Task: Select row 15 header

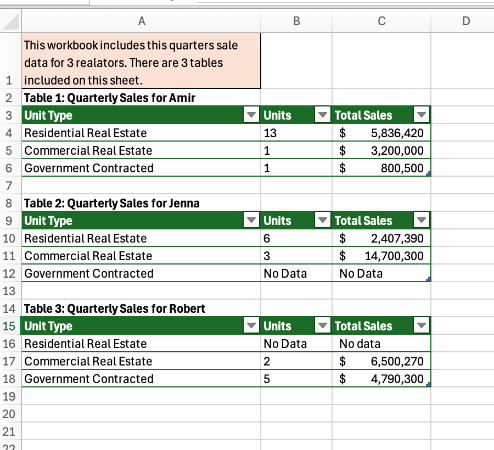Action: 11,326
